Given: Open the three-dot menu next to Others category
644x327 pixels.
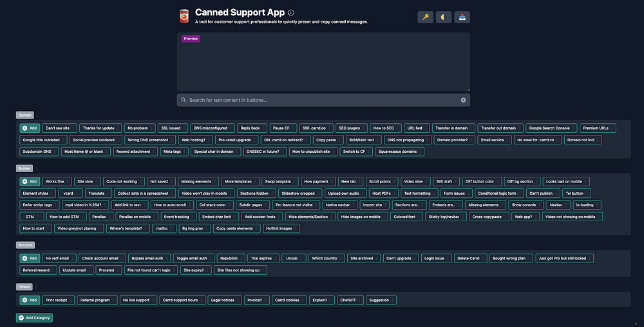Looking at the screenshot, I should click(x=36, y=287).
